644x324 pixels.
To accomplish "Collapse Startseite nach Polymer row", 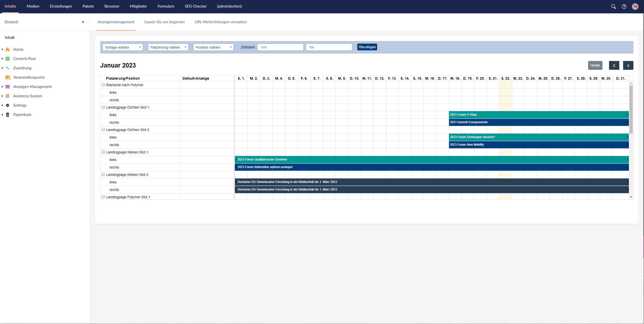I will click(103, 85).
